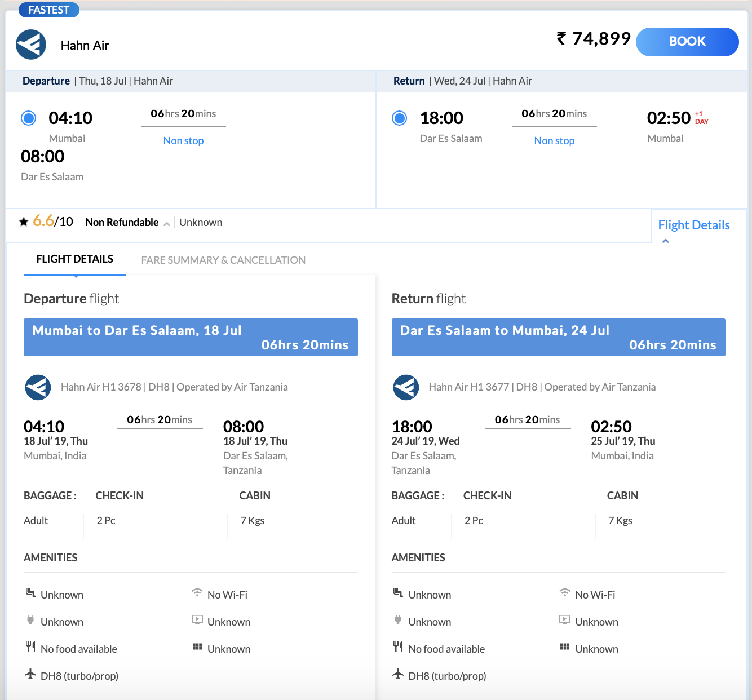Click return flight entertainment screen icon
This screenshot has height=700, width=752.
tap(565, 619)
